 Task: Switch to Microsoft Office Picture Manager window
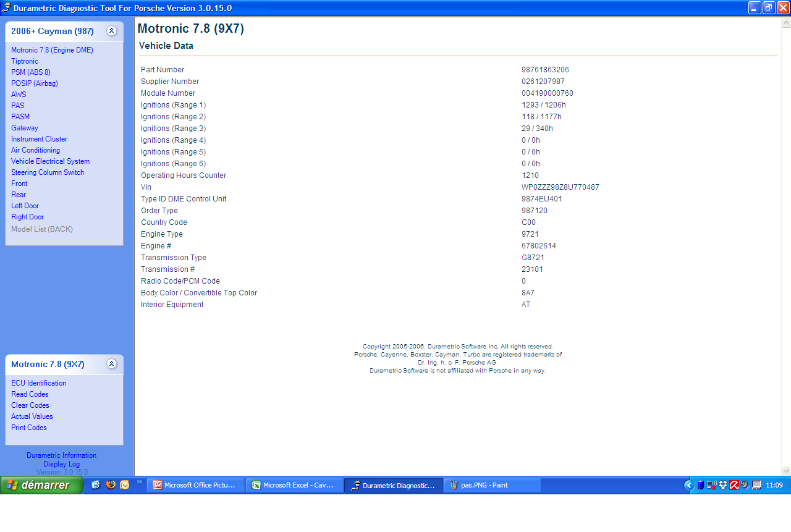pyautogui.click(x=195, y=485)
